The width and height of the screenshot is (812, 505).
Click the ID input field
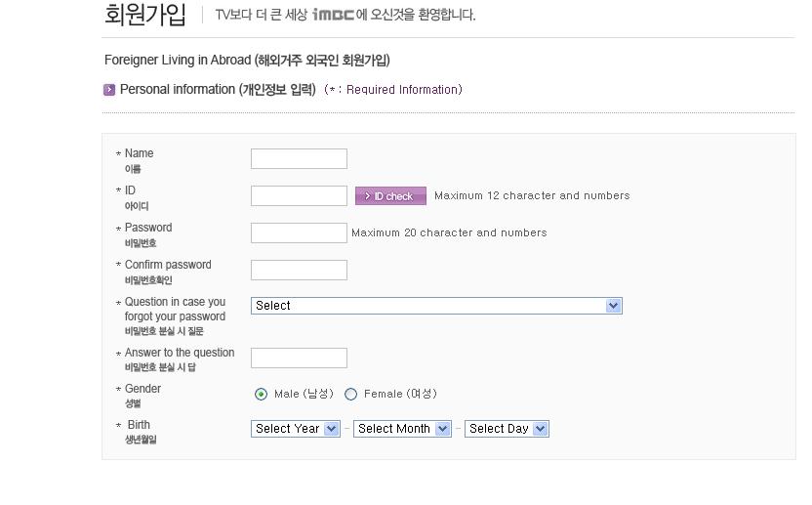click(x=299, y=196)
